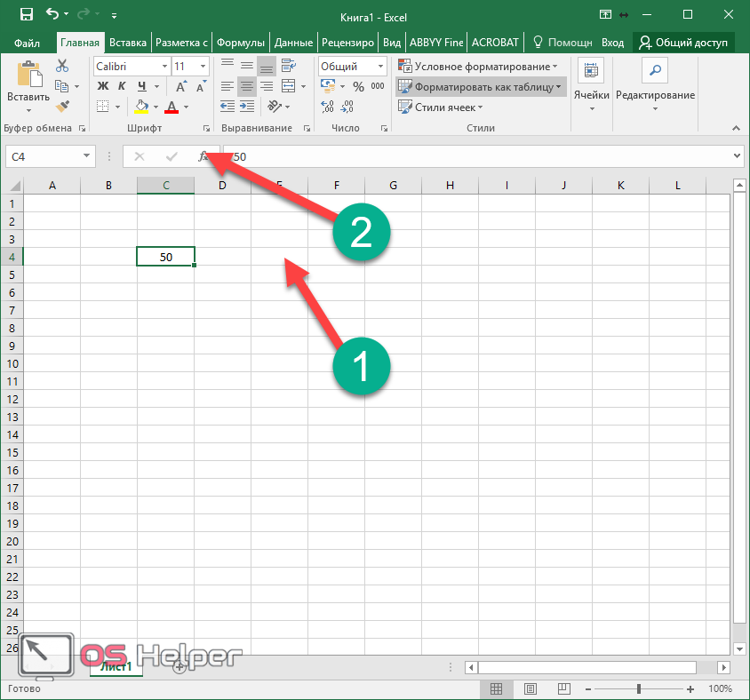Click the Общий доступ share button

pyautogui.click(x=683, y=42)
